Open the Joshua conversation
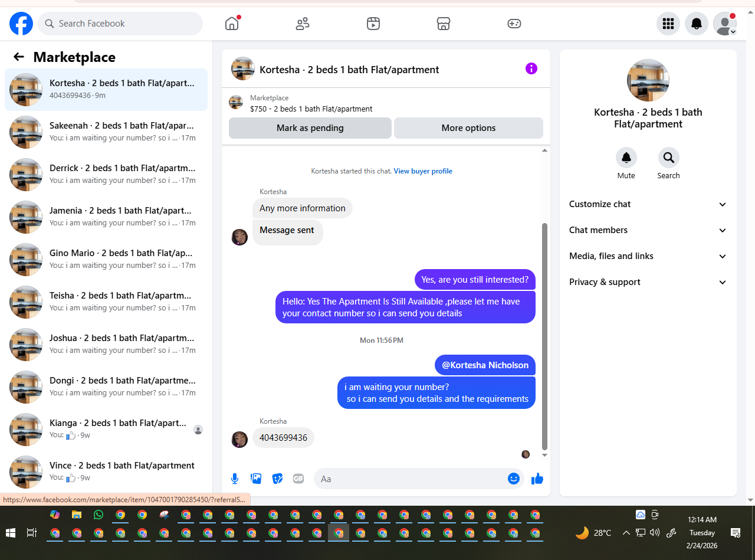The width and height of the screenshot is (755, 560). 106,345
